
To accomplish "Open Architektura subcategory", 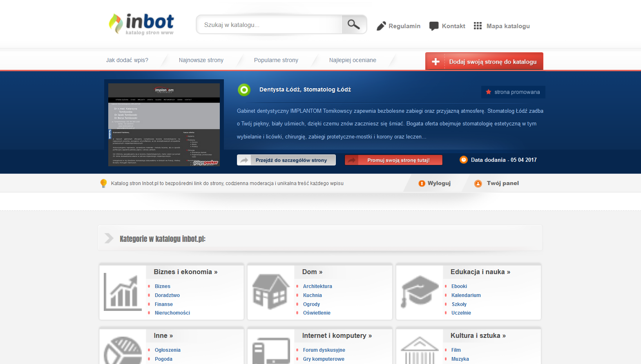I will click(x=317, y=286).
